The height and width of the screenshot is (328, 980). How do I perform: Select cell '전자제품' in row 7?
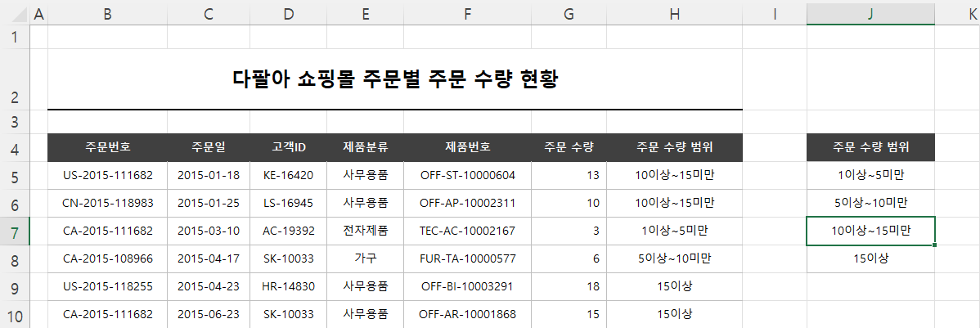coord(365,231)
